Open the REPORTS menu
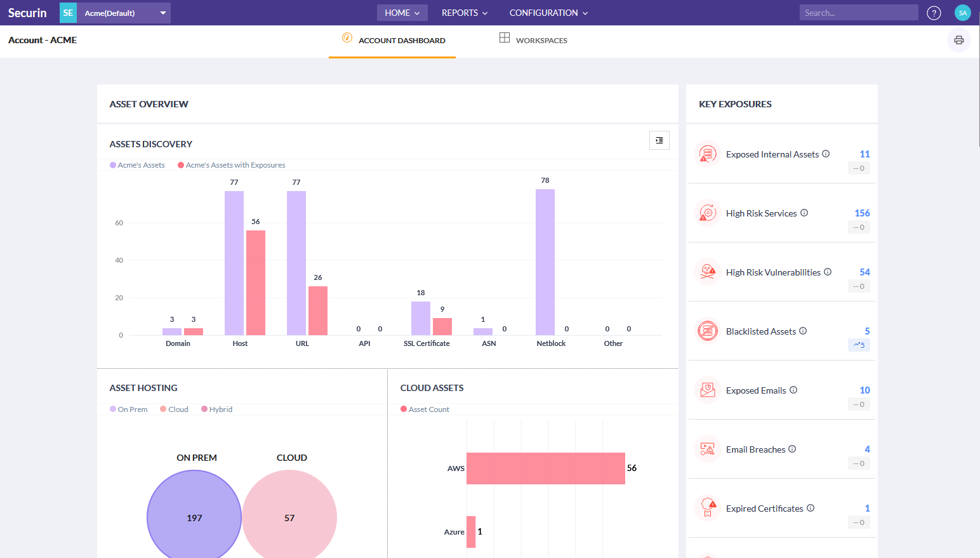The width and height of the screenshot is (980, 558). point(465,13)
